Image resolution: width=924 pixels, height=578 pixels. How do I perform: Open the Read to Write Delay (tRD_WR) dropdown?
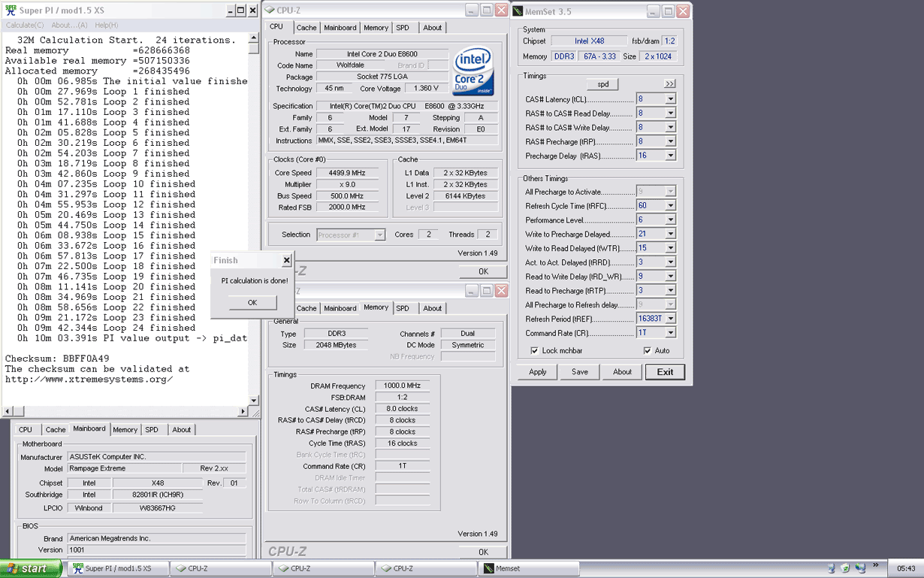coord(670,276)
